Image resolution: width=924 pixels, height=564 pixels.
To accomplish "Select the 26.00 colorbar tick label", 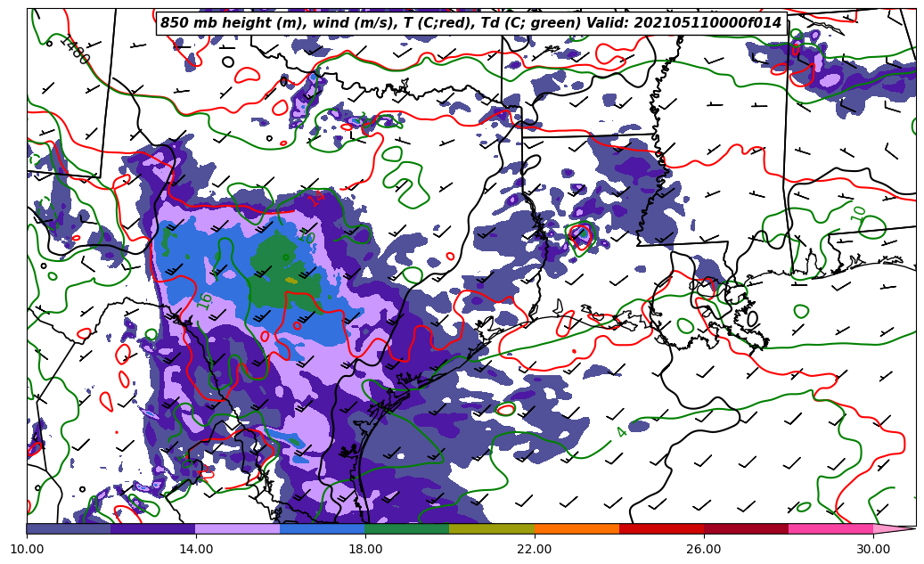I will [x=704, y=549].
